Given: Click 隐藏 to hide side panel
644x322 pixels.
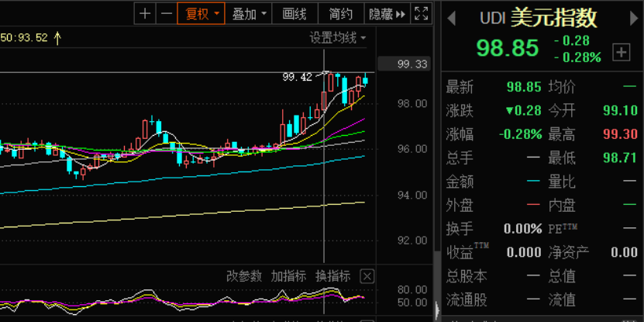Looking at the screenshot, I should point(387,14).
